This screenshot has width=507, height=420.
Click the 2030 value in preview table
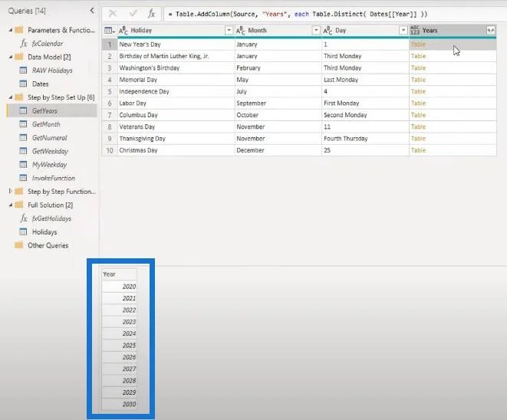pyautogui.click(x=120, y=404)
